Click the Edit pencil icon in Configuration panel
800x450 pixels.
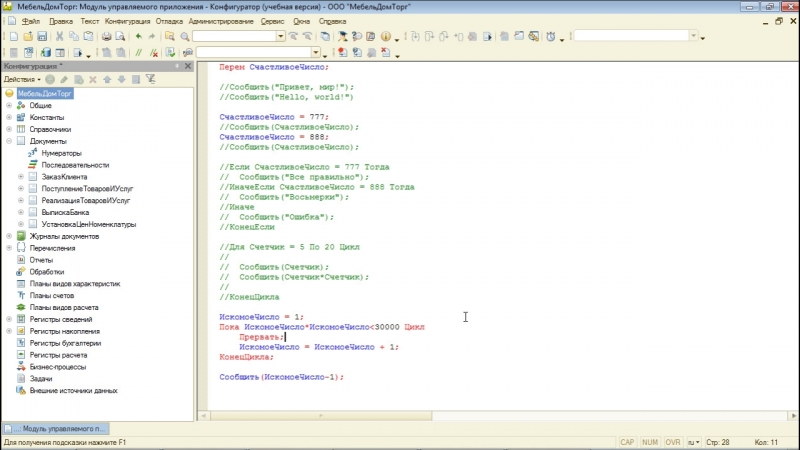point(64,79)
